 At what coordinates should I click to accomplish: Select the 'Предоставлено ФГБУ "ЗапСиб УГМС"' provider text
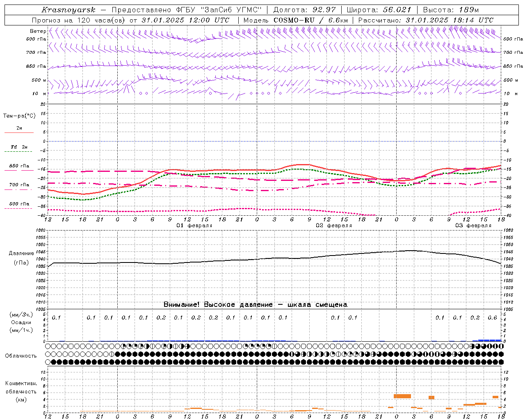[186, 10]
